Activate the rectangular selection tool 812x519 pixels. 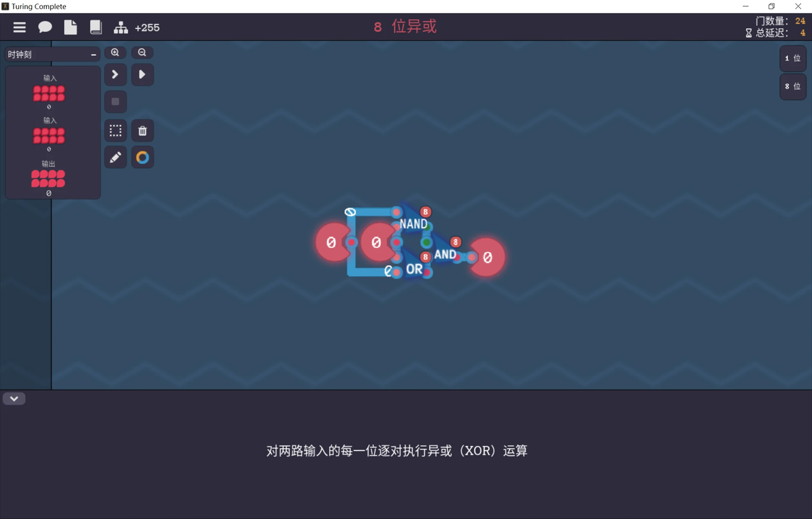(116, 131)
